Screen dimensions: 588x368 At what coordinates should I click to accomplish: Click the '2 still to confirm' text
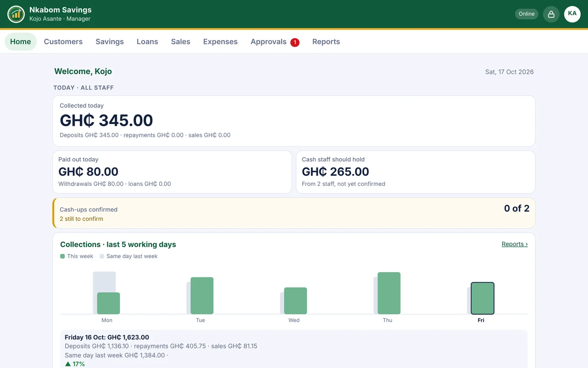[81, 219]
